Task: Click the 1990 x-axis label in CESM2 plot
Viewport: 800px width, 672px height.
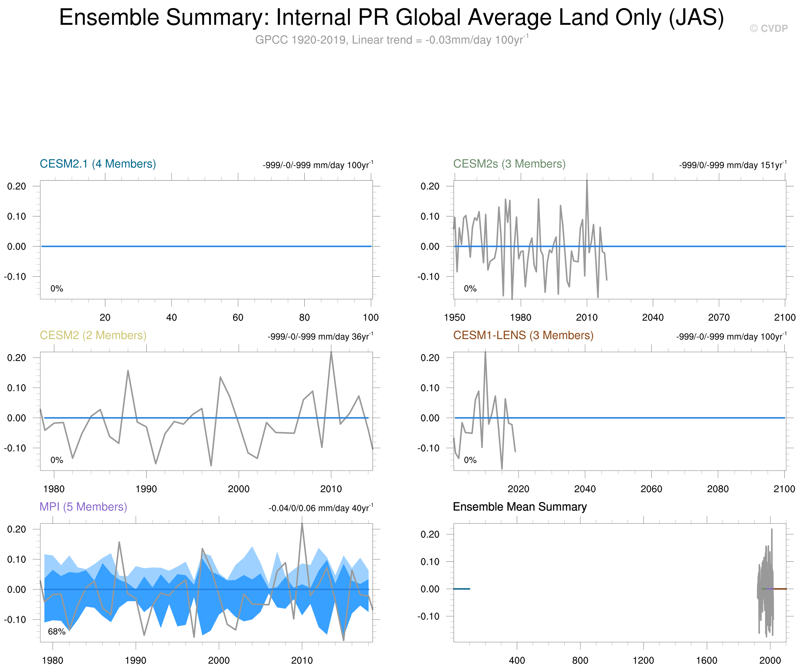Action: 146,489
